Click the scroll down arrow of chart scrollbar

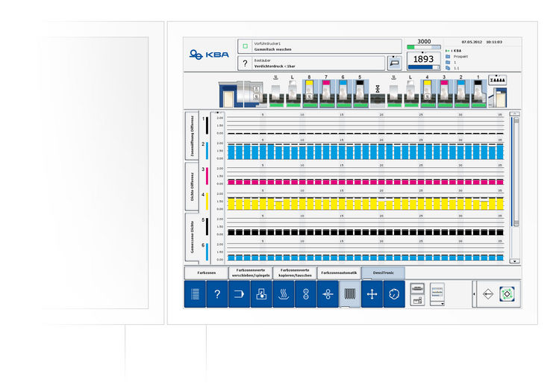click(x=514, y=261)
